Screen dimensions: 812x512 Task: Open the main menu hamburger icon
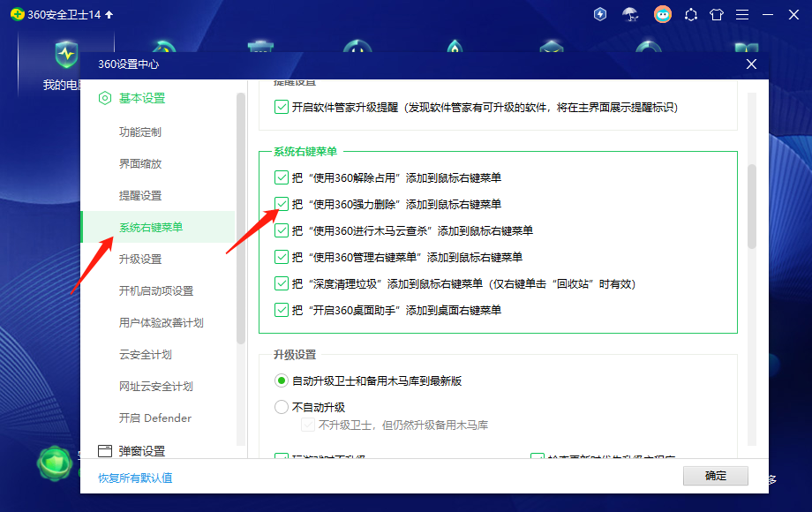tap(742, 14)
